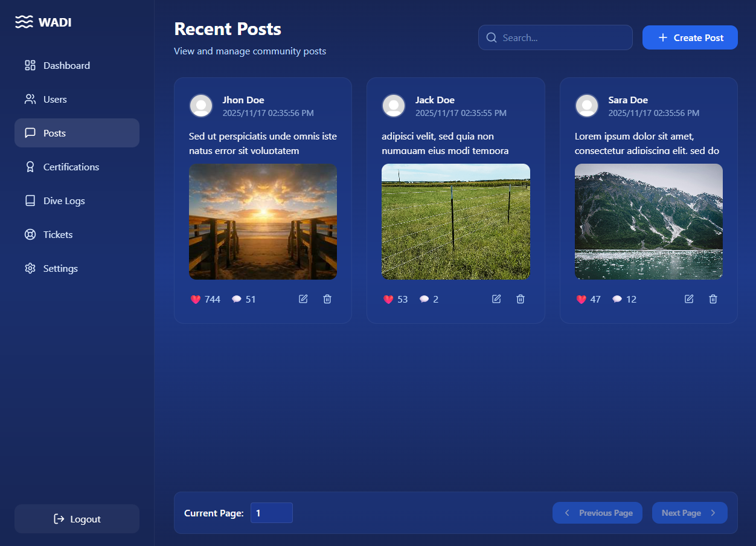Screen dimensions: 756x546
Task: Focus the Current Page number field
Action: pos(271,513)
